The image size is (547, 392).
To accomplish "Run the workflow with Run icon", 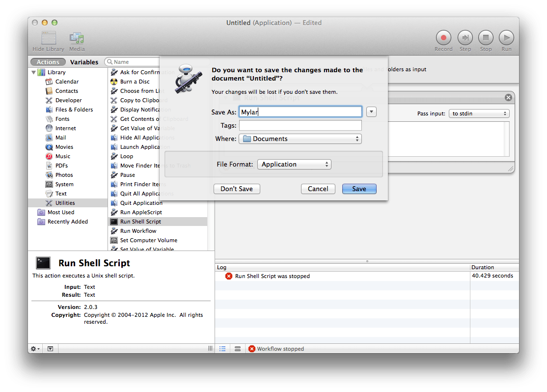I will click(506, 38).
